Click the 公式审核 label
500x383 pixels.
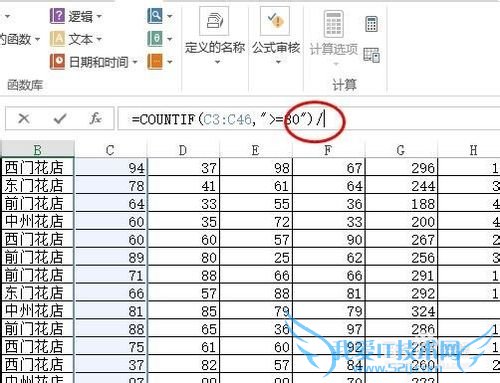point(276,48)
